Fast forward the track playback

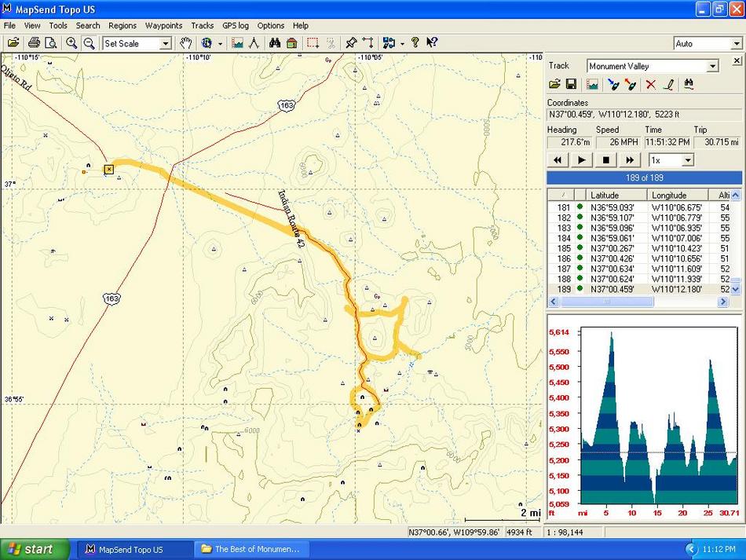(x=630, y=160)
